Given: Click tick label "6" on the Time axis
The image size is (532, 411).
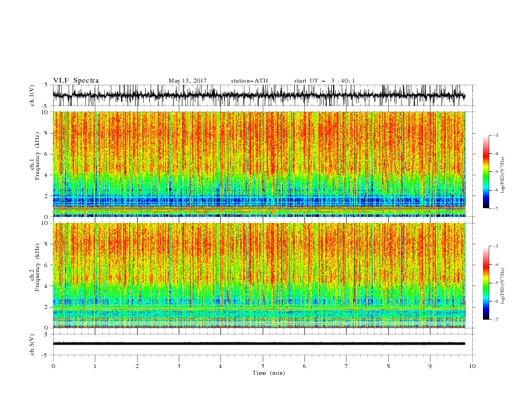Looking at the screenshot, I should 304,366.
